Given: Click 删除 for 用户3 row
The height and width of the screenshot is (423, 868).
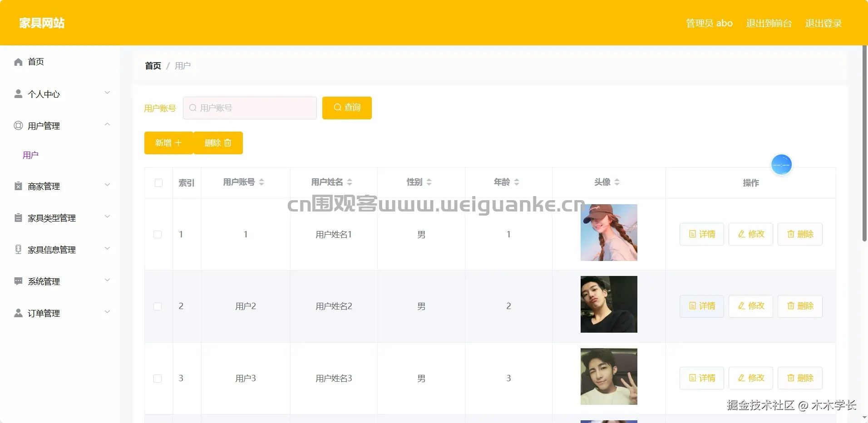Looking at the screenshot, I should click(x=800, y=378).
